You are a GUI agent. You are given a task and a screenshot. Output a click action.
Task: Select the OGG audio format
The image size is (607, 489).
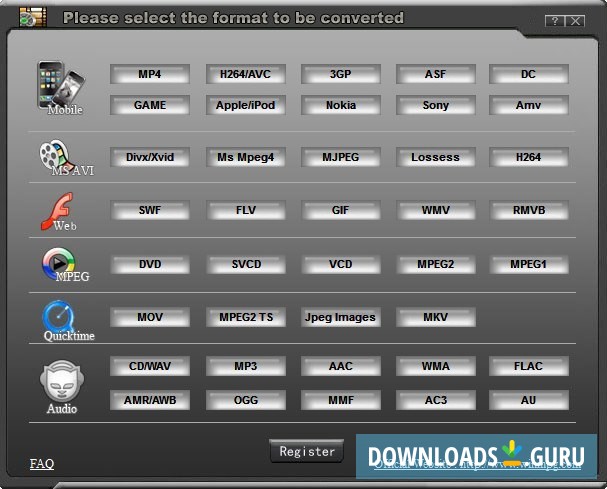point(245,400)
